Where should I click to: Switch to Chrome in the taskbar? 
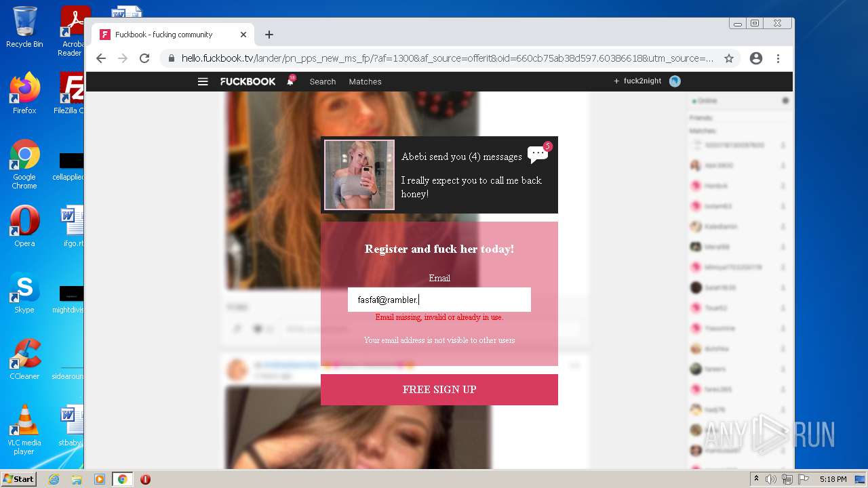(x=122, y=479)
